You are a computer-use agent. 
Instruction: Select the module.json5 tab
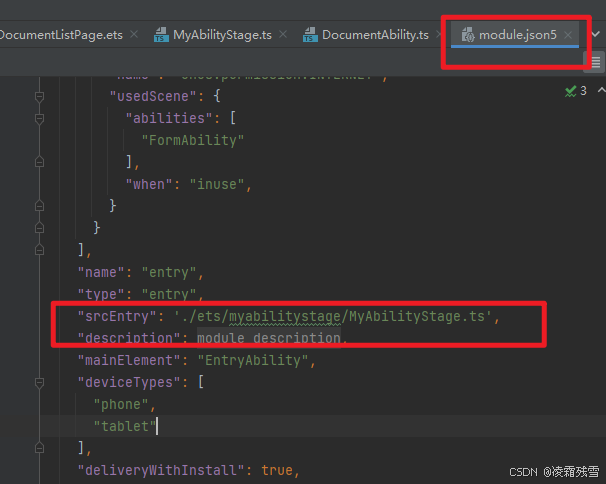517,35
